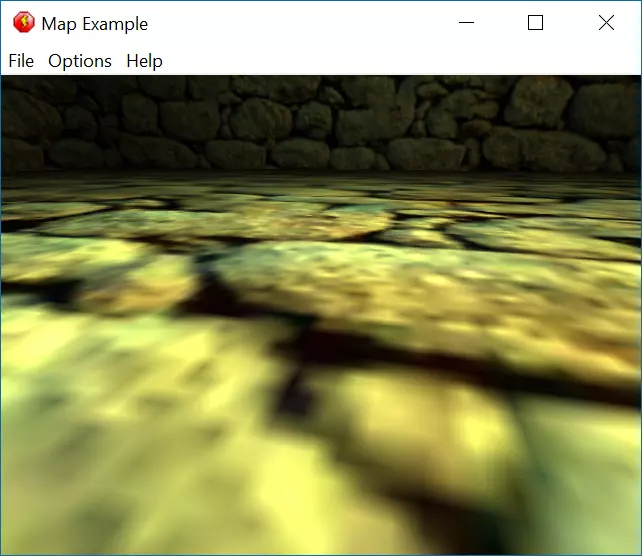Open the File menu
Viewport: 642px width, 556px height.
(21, 61)
